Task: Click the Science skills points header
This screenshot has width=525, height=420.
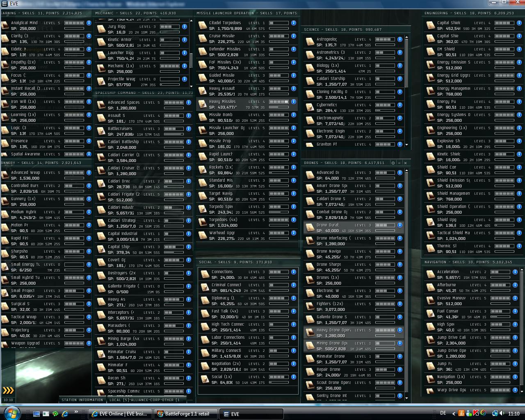Action: point(343,30)
